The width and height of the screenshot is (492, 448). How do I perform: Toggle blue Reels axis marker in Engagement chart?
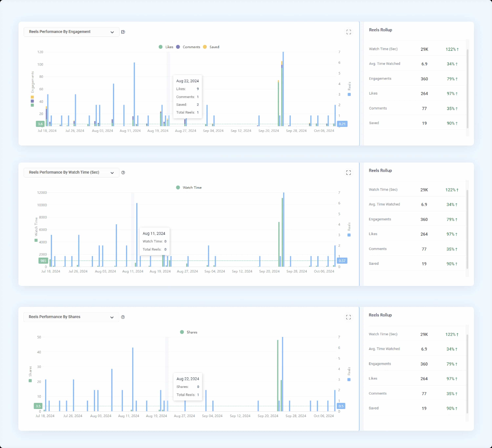tap(349, 94)
